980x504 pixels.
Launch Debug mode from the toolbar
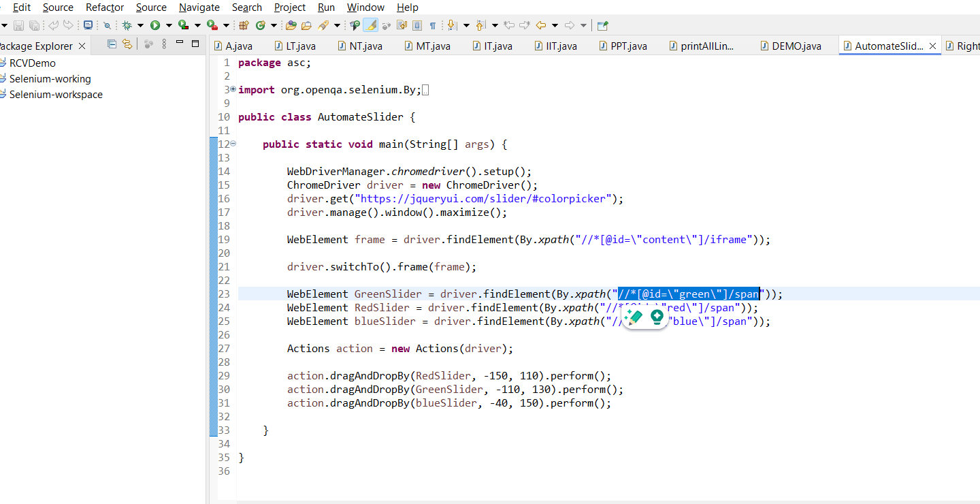[127, 25]
